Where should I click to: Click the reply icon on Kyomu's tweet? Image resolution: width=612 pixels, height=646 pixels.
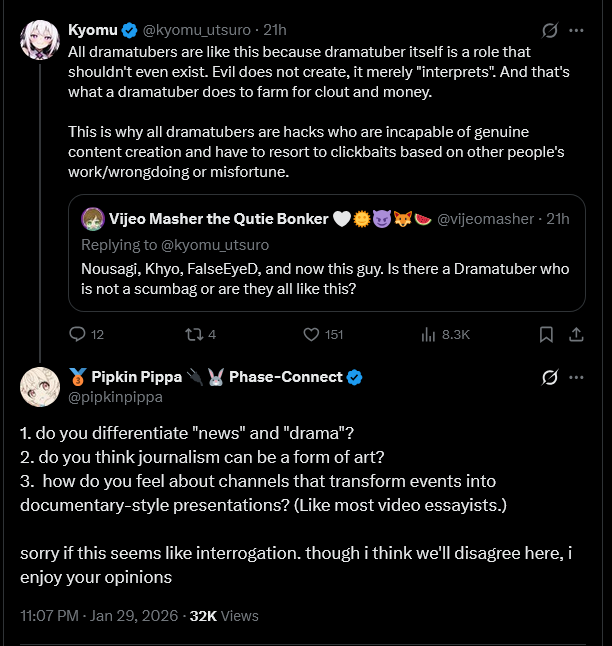click(x=79, y=334)
